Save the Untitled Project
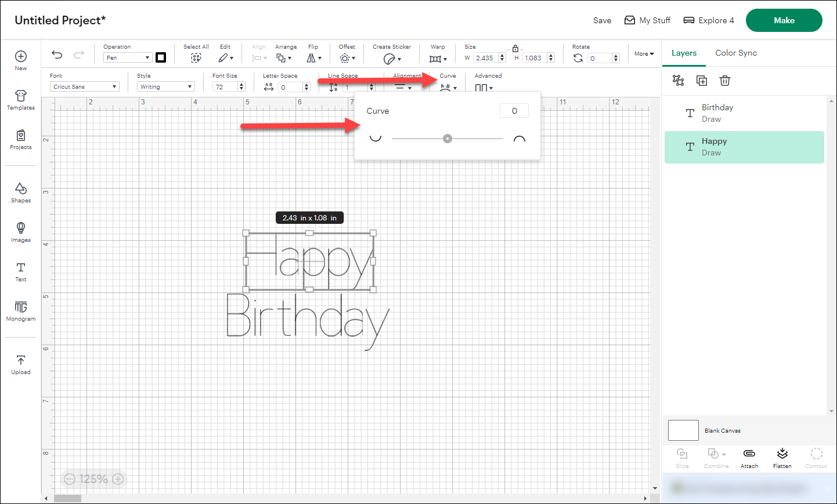Image resolution: width=837 pixels, height=504 pixels. [602, 20]
